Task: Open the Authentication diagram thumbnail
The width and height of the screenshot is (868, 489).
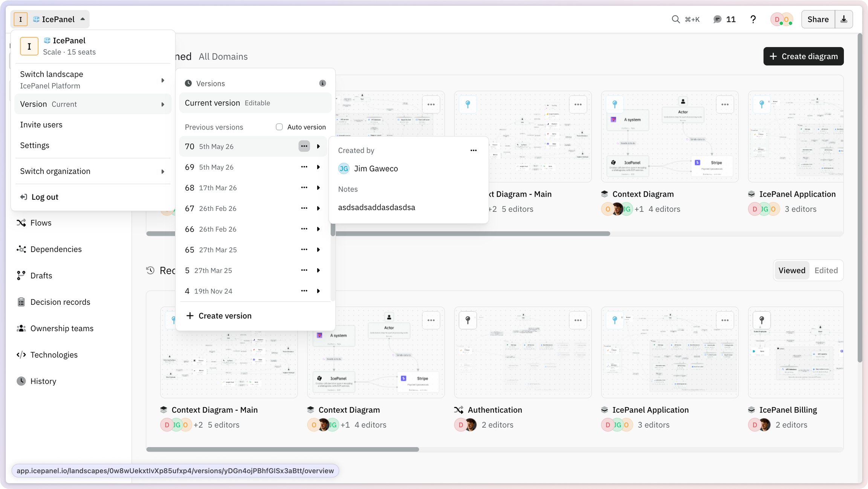Action: [523, 352]
